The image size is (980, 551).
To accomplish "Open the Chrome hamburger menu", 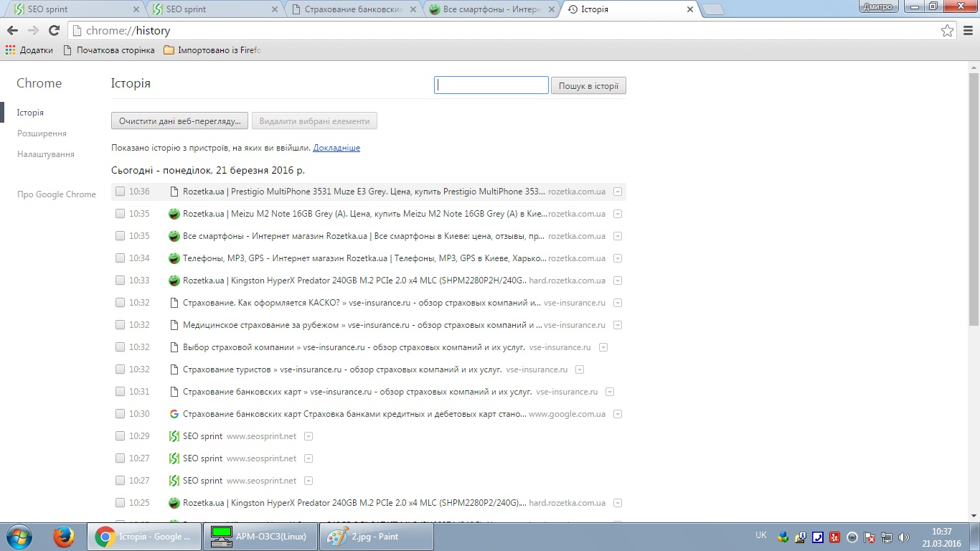I will 968,31.
